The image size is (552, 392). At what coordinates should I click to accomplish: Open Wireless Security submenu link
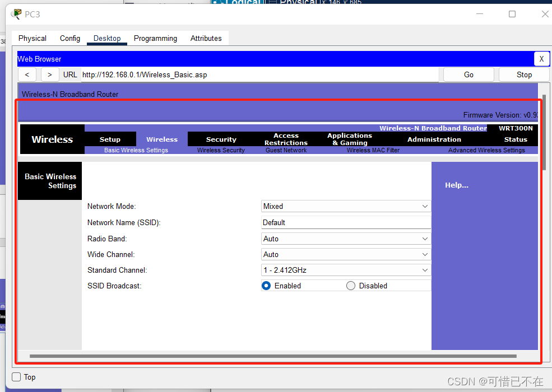click(221, 150)
